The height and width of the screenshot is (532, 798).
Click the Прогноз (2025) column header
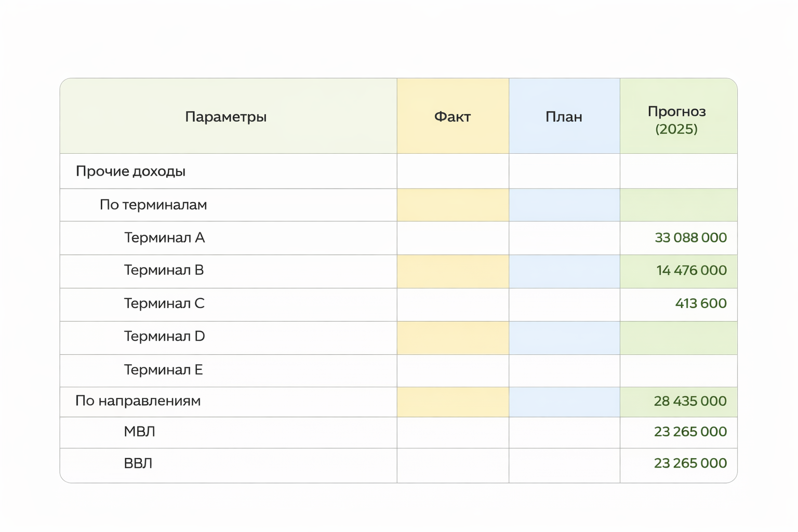[x=676, y=119]
